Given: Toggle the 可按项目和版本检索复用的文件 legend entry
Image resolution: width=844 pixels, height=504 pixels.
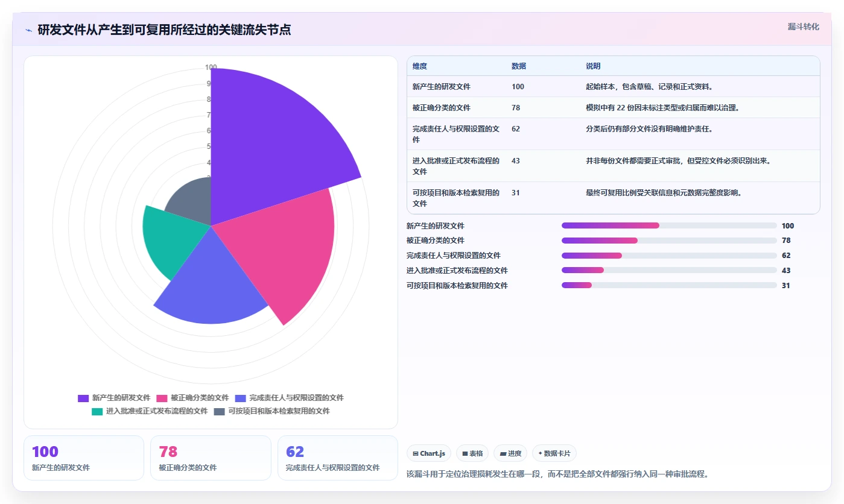Looking at the screenshot, I should [271, 411].
